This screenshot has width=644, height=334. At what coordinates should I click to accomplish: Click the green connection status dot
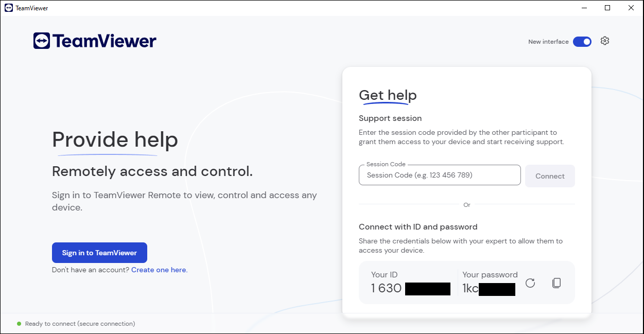[x=19, y=324]
